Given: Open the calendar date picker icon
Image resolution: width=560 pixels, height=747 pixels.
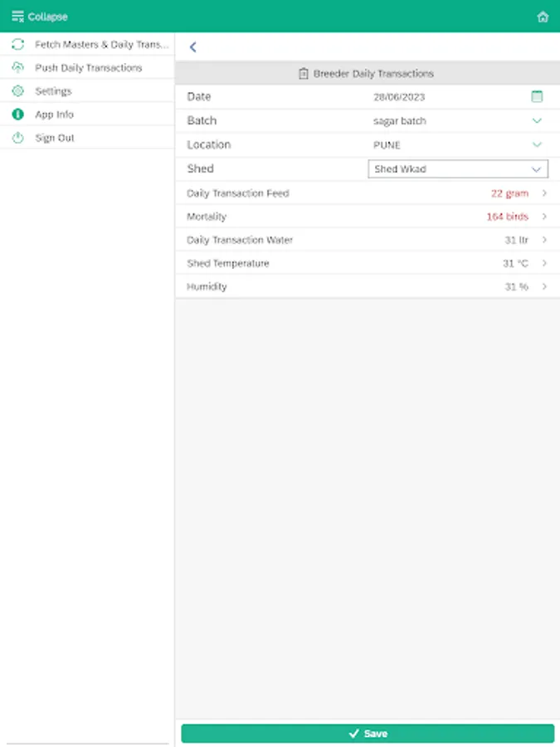Looking at the screenshot, I should 537,97.
